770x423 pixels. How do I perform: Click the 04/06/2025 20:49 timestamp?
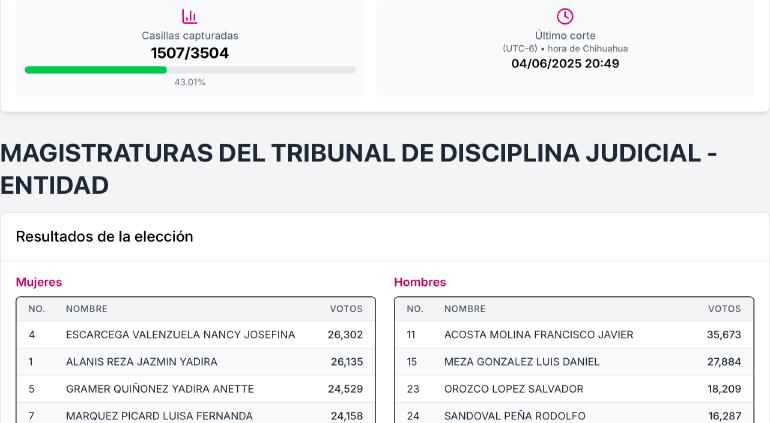point(565,63)
